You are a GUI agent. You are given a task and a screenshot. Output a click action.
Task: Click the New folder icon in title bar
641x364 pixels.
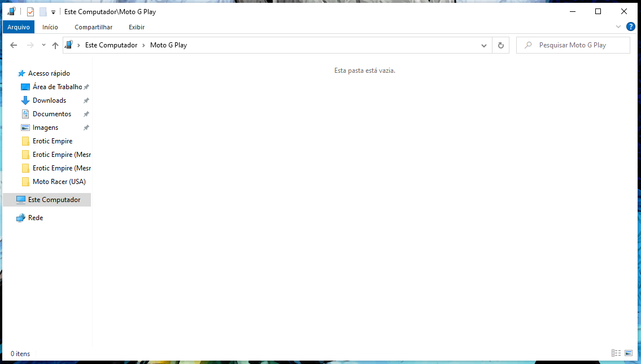click(x=43, y=12)
